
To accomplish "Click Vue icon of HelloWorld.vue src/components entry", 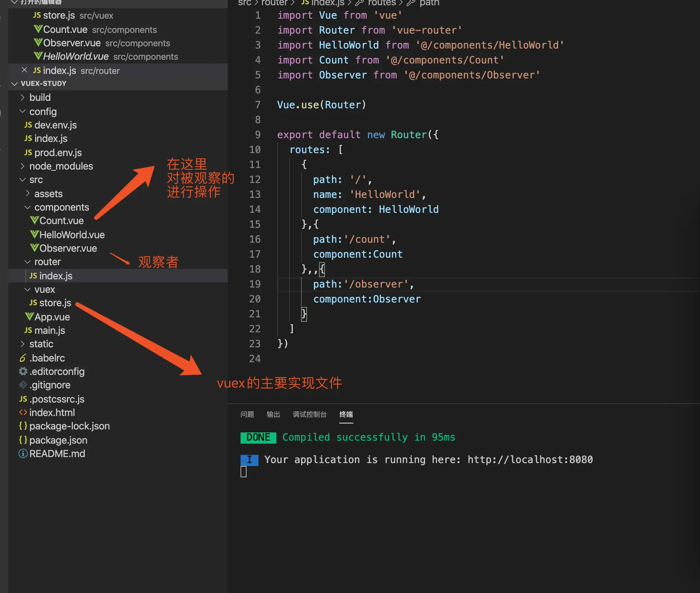I will [x=38, y=56].
